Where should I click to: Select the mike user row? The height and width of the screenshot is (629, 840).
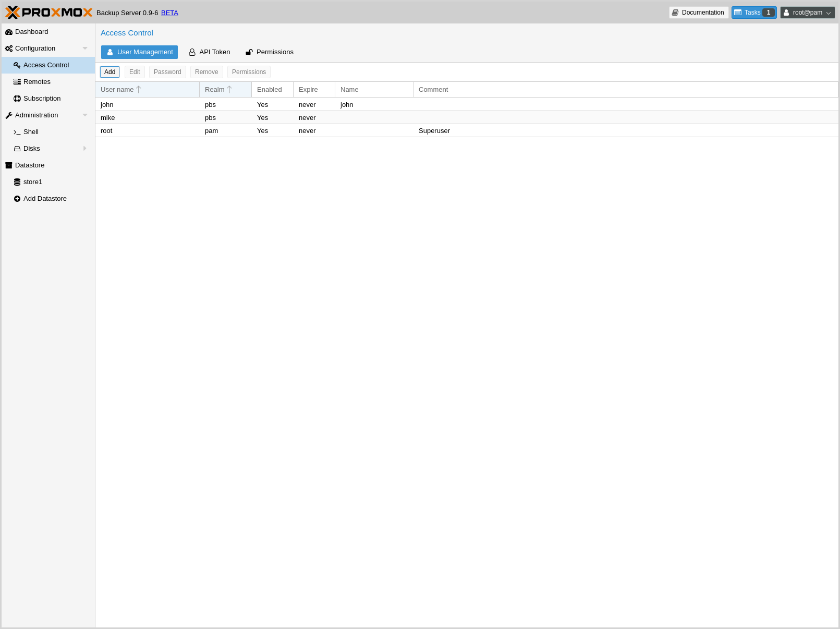[x=261, y=118]
